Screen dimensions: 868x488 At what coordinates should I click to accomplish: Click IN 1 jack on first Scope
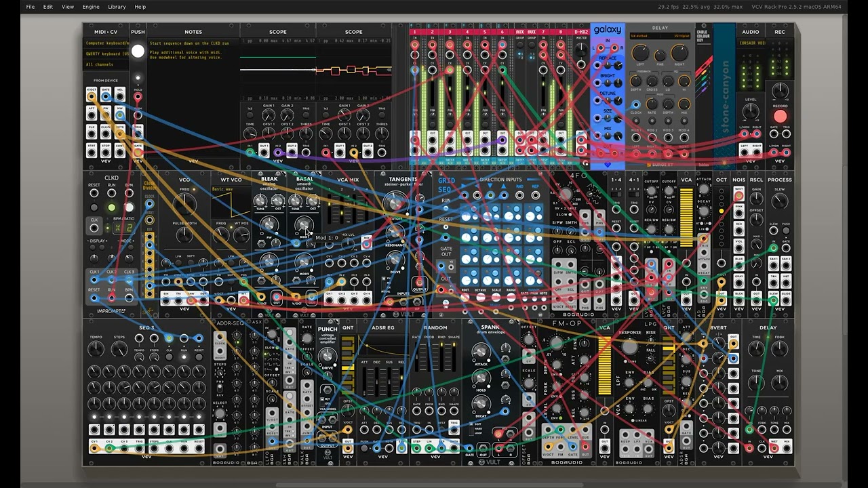[250, 152]
